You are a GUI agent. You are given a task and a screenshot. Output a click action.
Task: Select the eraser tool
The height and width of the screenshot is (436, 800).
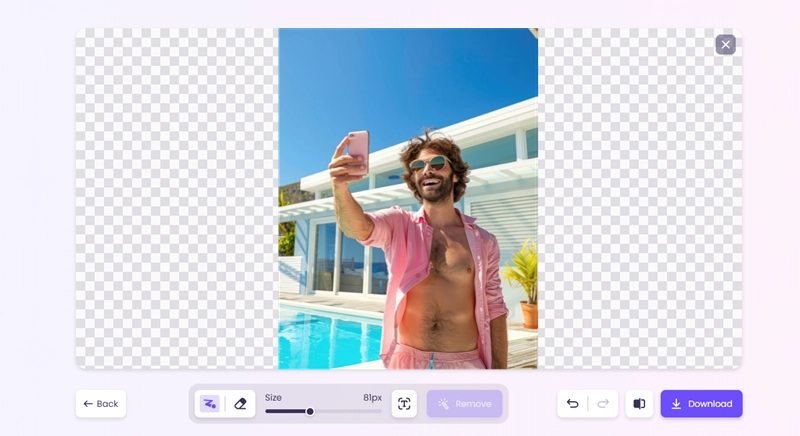tap(240, 404)
